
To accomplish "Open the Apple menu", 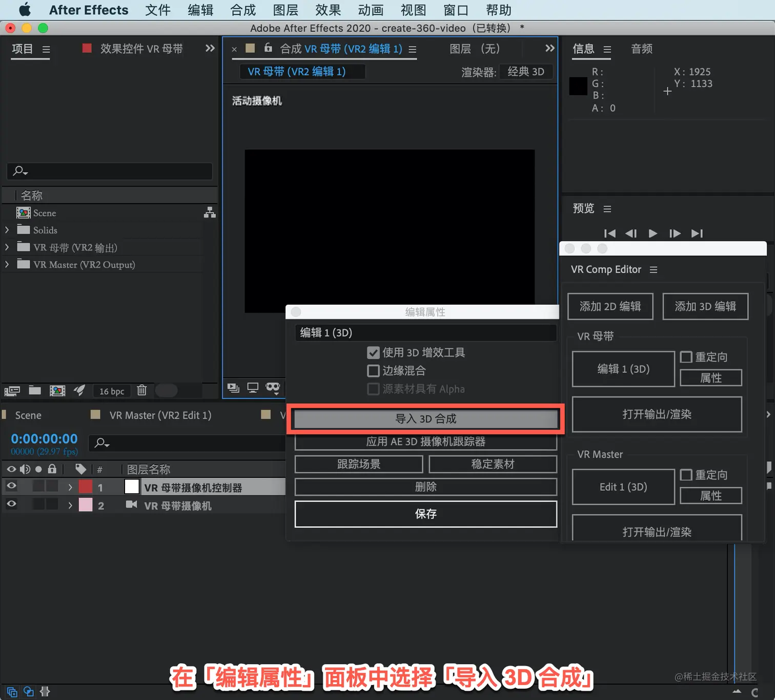I will 25,10.
